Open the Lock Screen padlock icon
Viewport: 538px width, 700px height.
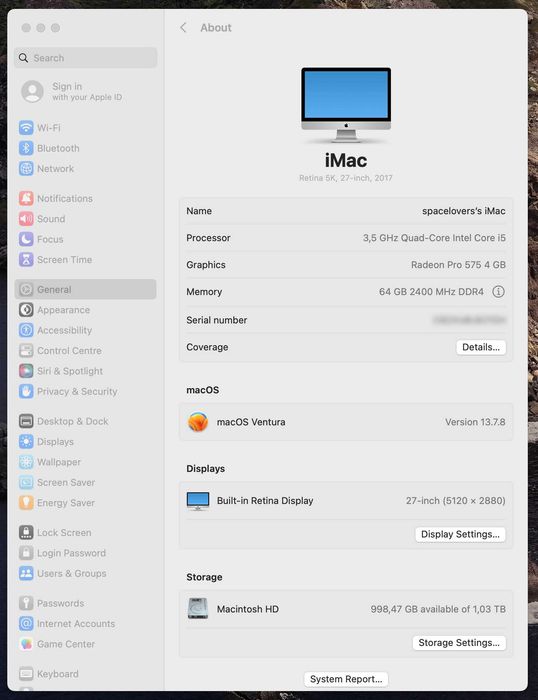pos(26,533)
